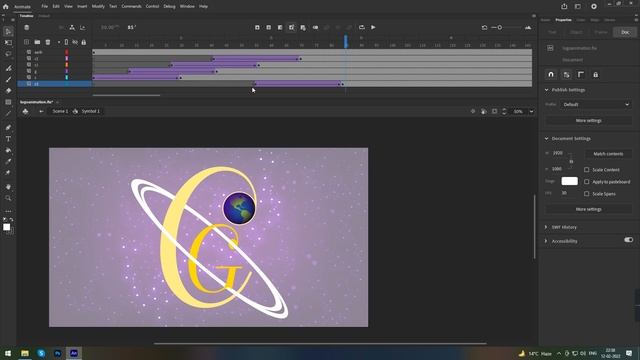
Task: Click the white fill color swatch in toolbar
Action: tap(7, 227)
